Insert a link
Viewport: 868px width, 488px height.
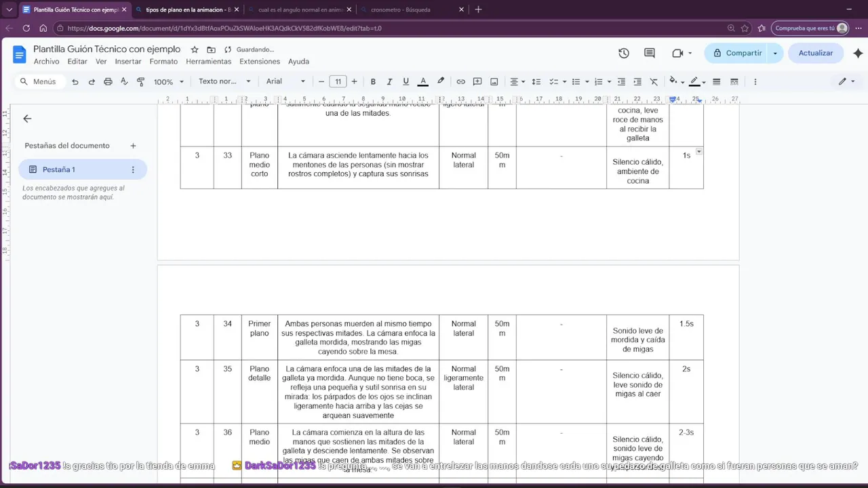461,81
